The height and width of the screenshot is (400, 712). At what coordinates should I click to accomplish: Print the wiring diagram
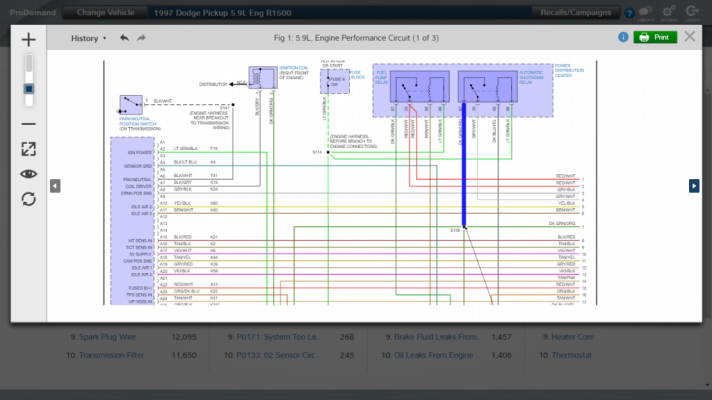click(x=655, y=37)
